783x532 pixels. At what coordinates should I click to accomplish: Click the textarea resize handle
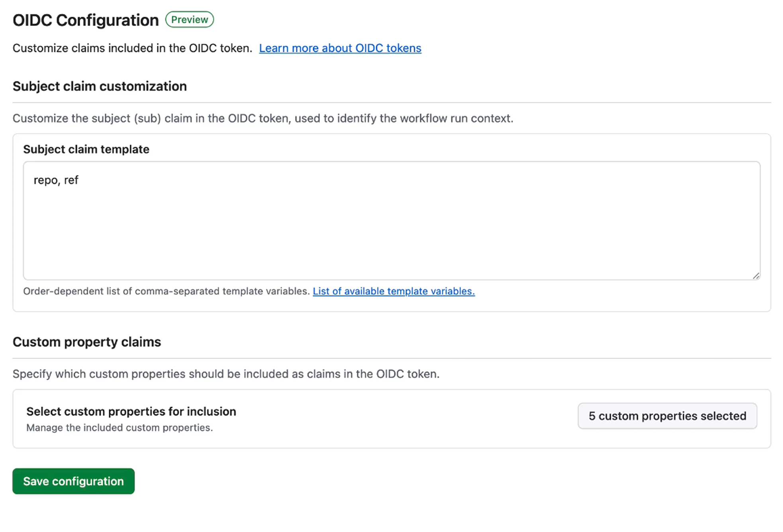[x=756, y=275]
